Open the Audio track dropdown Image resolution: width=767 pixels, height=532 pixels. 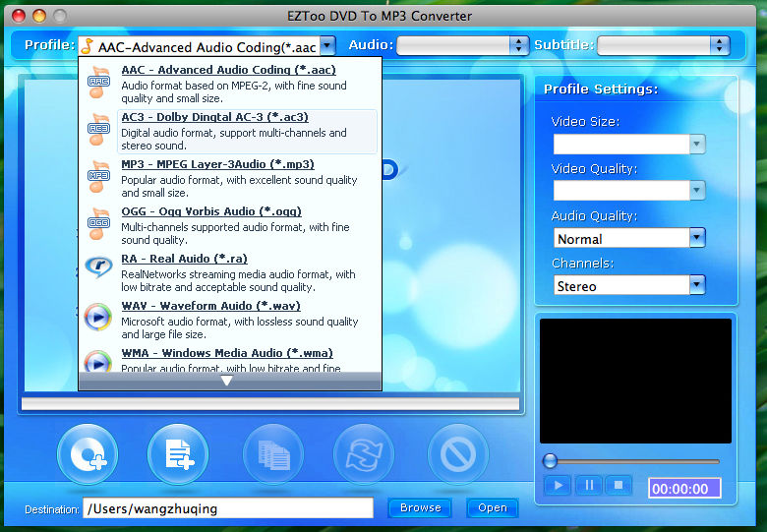tap(462, 46)
